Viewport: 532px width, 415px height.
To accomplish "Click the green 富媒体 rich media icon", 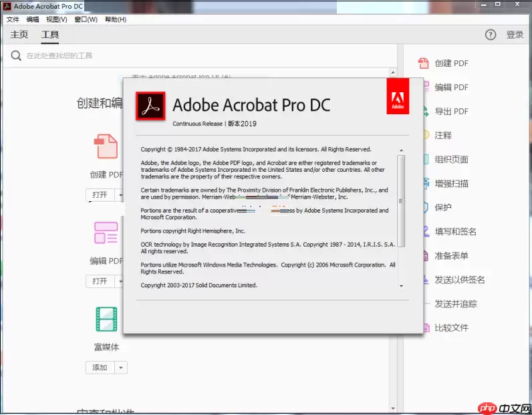I will click(x=106, y=319).
